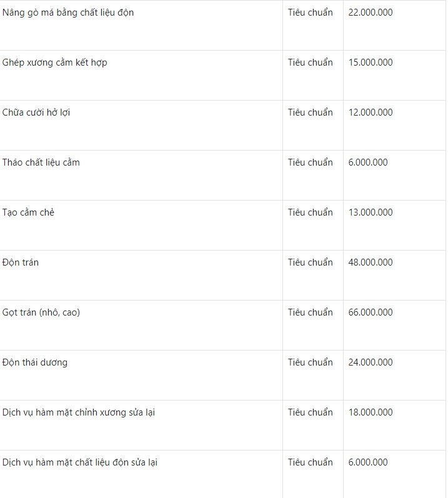Image resolution: width=448 pixels, height=498 pixels.
Task: Click "Dịch vụ hàm mặt chỉnh xương sửa lại"
Action: tap(79, 412)
